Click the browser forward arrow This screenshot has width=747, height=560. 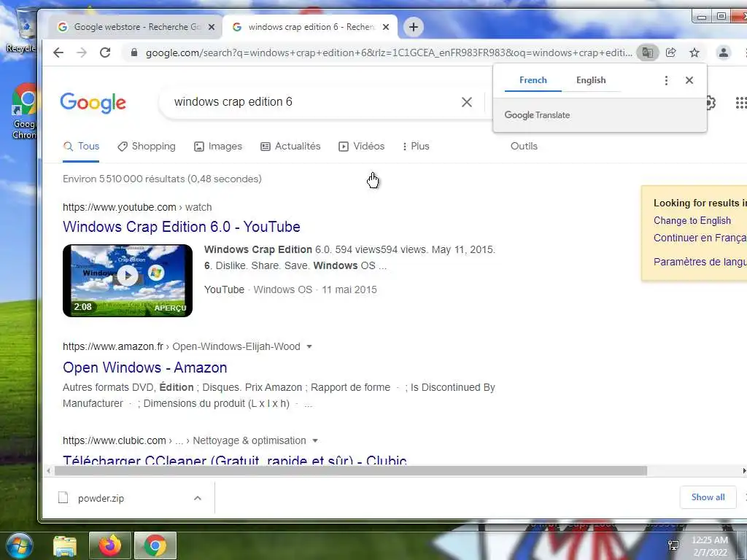(82, 52)
